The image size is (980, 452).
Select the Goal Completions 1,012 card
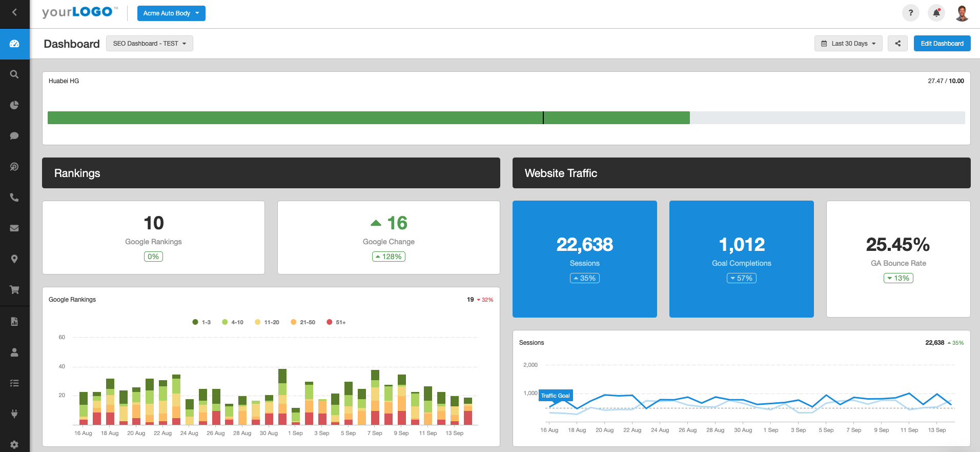pyautogui.click(x=742, y=259)
